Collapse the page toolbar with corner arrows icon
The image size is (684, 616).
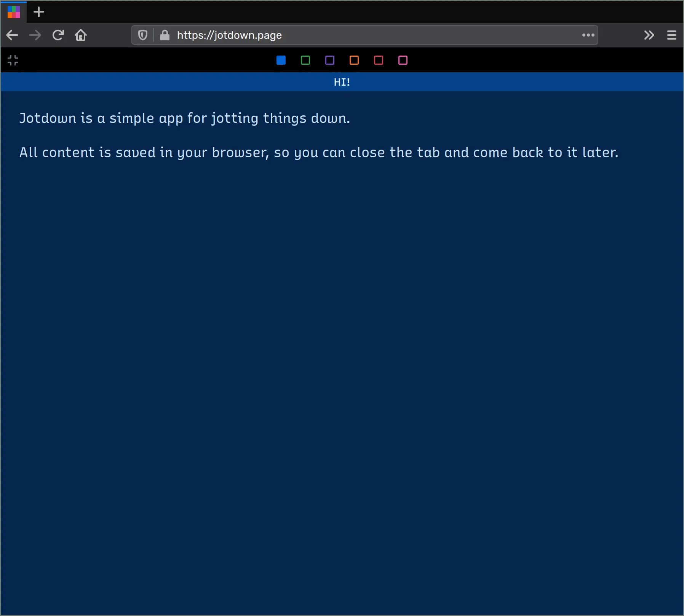click(x=13, y=60)
